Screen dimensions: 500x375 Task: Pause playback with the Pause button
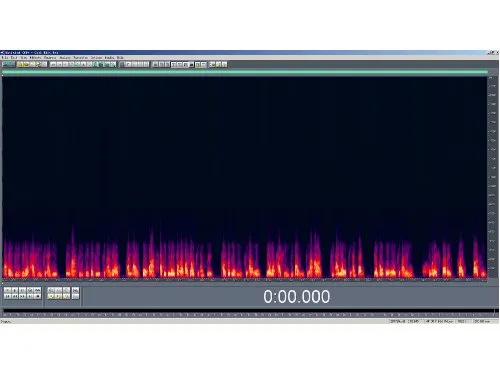click(x=22, y=291)
